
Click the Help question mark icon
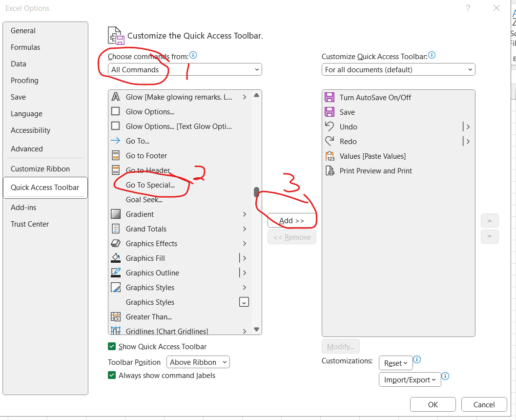pyautogui.click(x=468, y=8)
